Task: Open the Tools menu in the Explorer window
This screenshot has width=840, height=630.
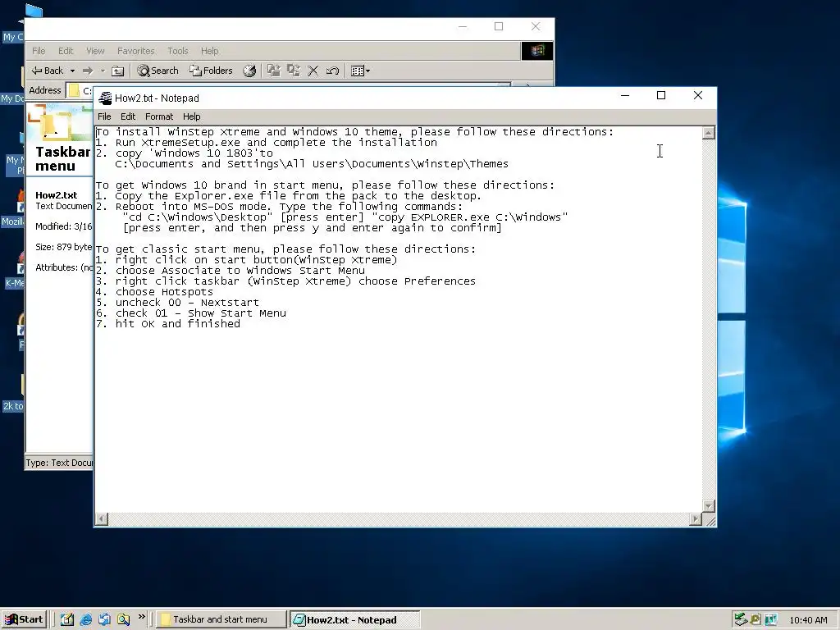Action: point(177,51)
